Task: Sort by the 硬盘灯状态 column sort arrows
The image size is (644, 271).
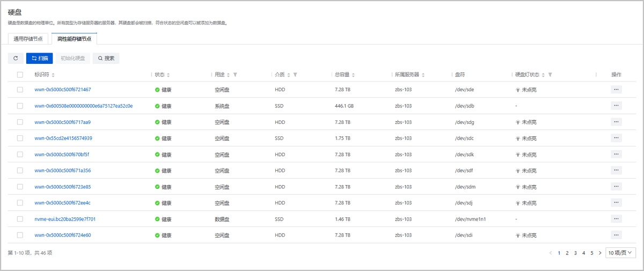Action: tap(544, 75)
